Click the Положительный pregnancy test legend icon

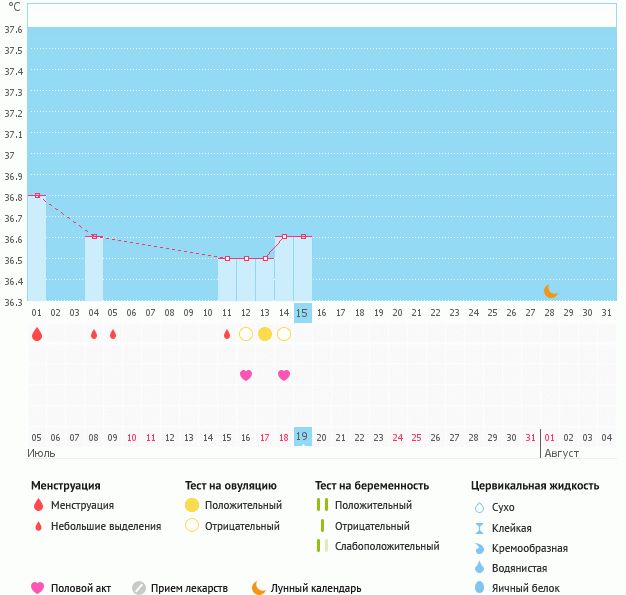[x=322, y=505]
